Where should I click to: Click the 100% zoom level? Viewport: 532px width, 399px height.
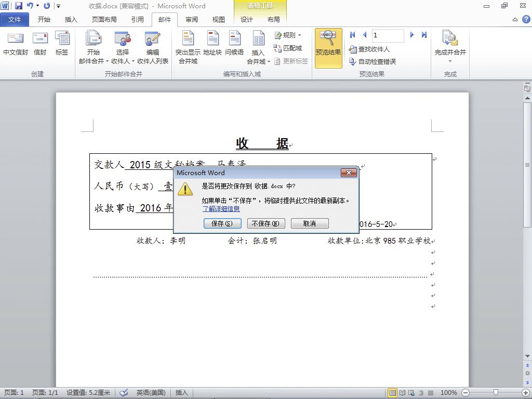point(448,393)
